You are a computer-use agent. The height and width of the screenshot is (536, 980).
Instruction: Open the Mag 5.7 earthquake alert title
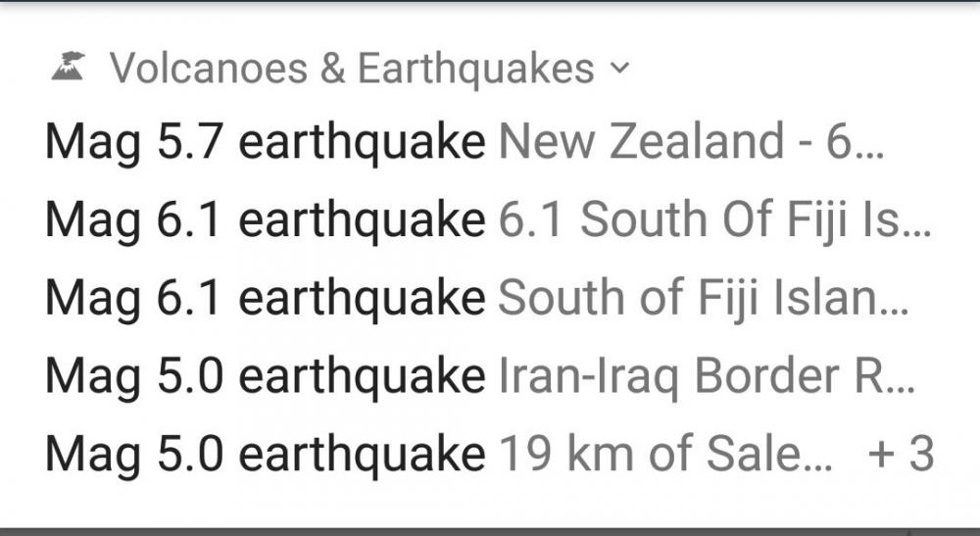click(x=265, y=144)
